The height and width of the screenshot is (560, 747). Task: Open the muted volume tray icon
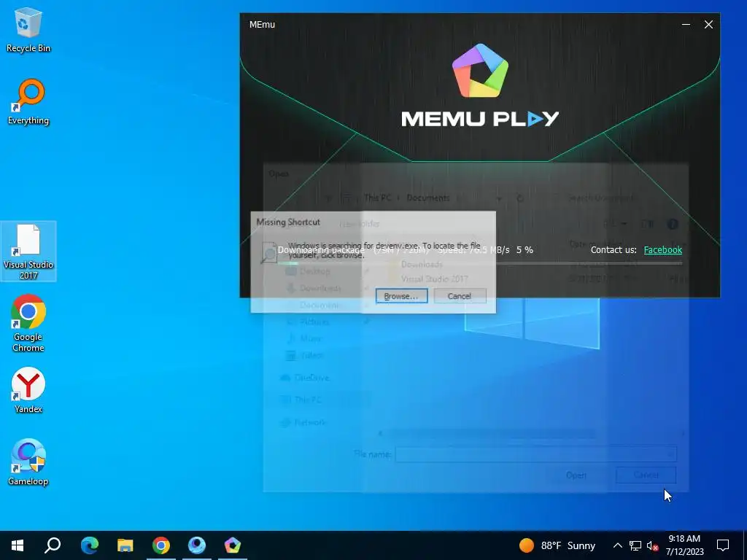(653, 545)
